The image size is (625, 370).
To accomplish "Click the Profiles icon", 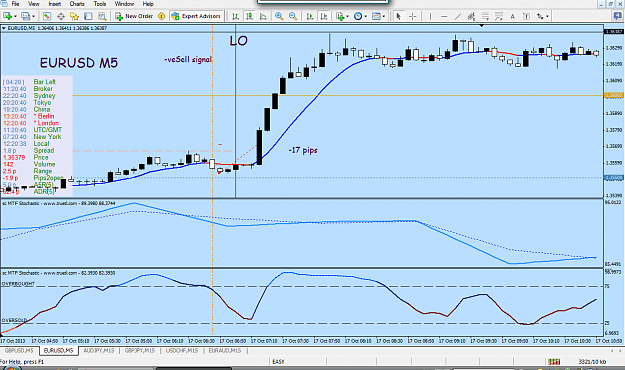I will click(x=26, y=16).
